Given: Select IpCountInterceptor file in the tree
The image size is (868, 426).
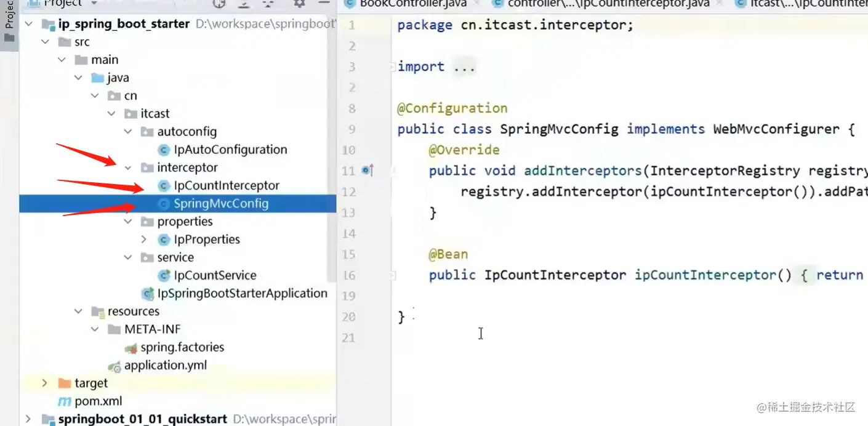Looking at the screenshot, I should point(227,185).
